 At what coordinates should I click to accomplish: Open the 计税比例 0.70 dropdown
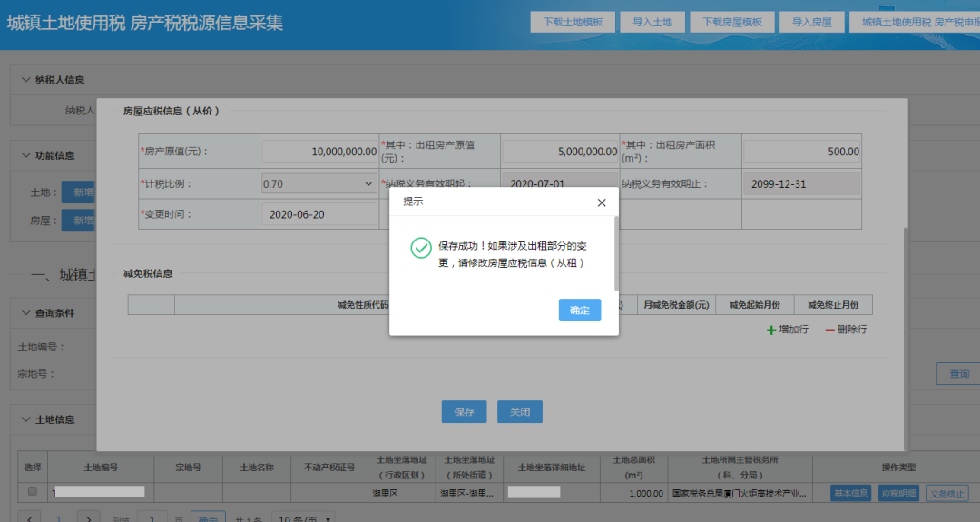[x=318, y=183]
